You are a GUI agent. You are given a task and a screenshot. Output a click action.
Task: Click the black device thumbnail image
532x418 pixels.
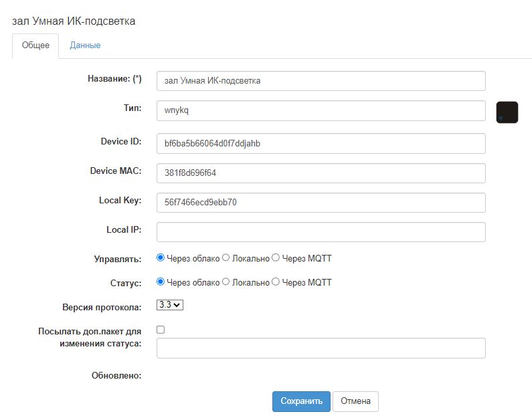click(507, 112)
